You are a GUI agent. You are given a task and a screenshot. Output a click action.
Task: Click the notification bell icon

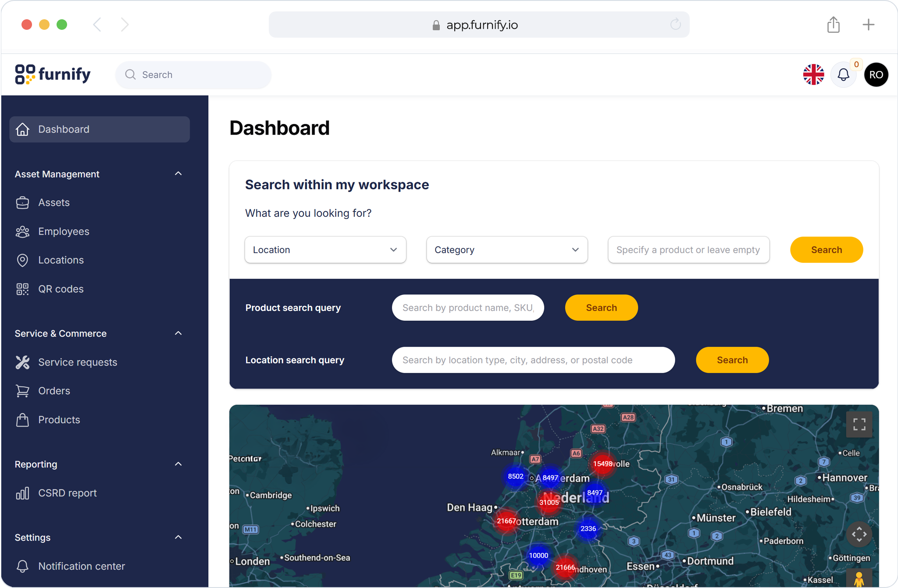[x=843, y=74]
